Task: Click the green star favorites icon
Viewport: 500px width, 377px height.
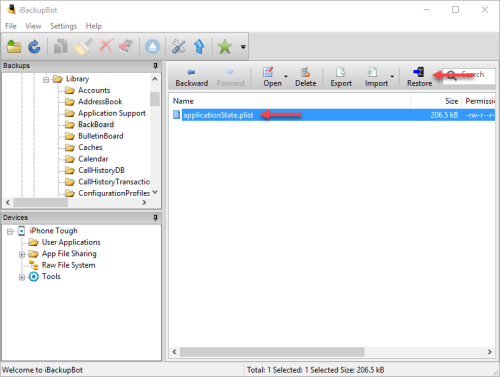Action: click(225, 47)
